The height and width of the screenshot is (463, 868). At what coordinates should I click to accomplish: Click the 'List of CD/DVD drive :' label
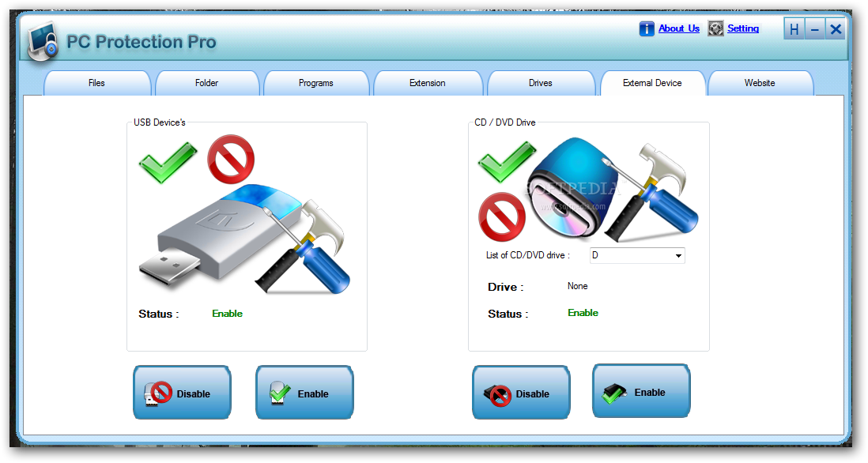point(528,255)
